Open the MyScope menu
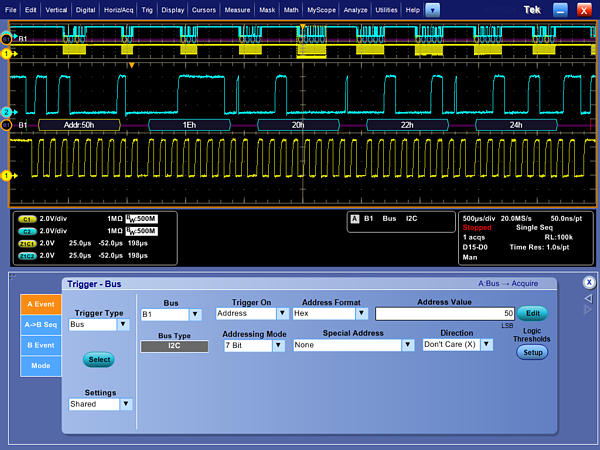 [322, 9]
